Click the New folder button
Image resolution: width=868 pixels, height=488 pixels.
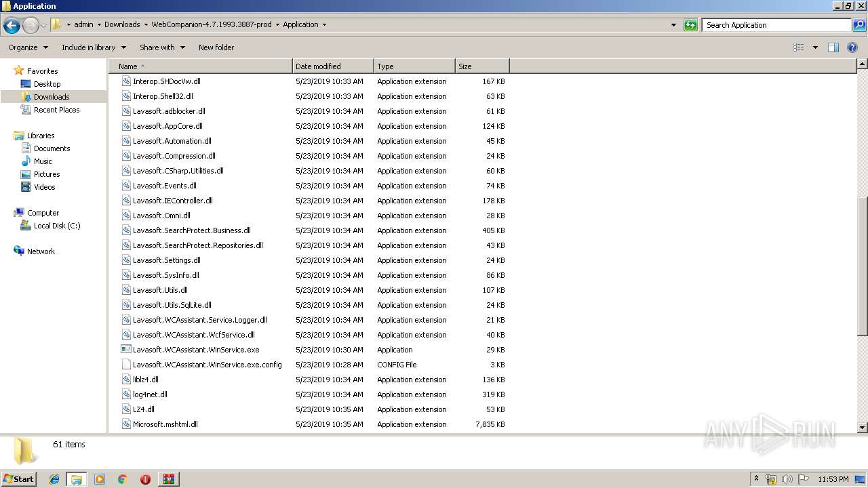pos(216,47)
